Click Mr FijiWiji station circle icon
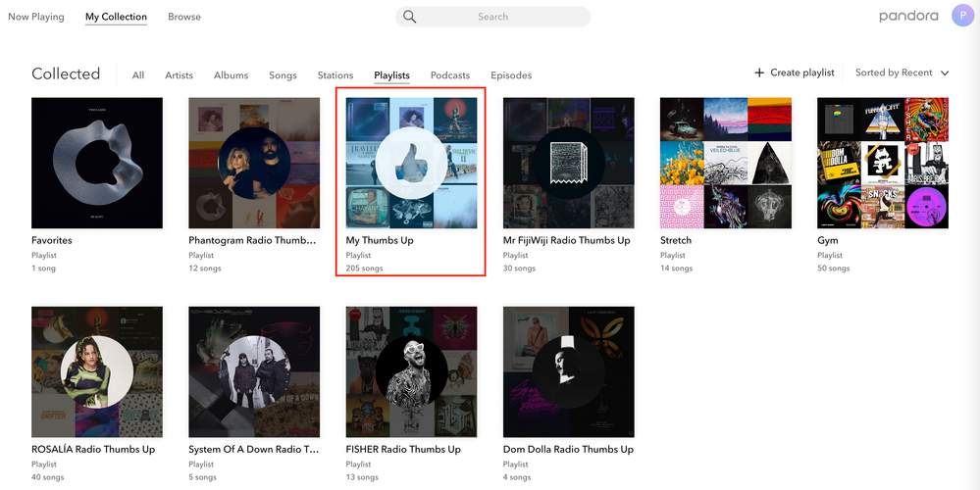Screen dimensions: 980x490 click(568, 163)
